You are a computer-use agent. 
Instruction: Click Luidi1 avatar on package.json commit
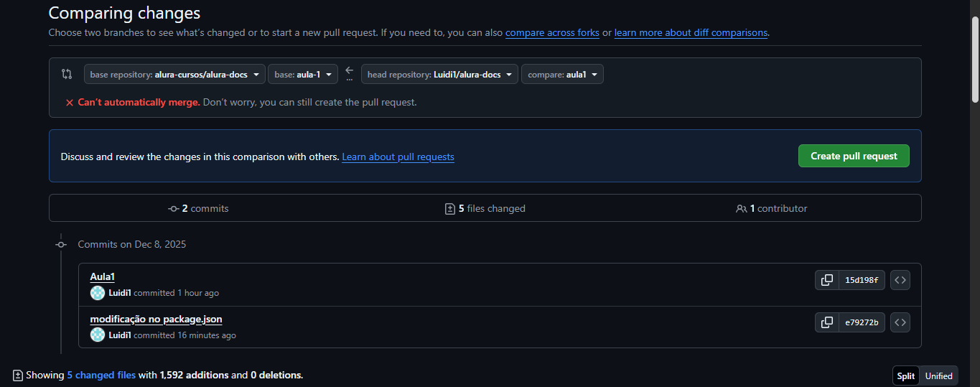(x=98, y=335)
